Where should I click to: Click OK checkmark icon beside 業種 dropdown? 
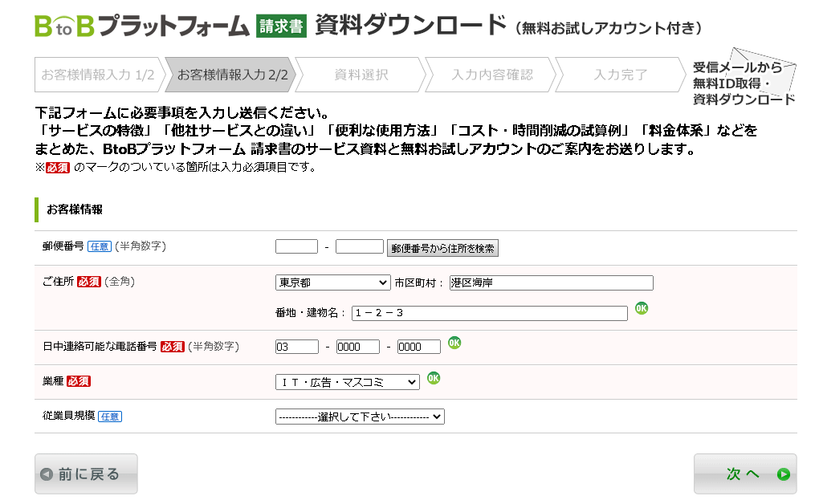point(434,378)
